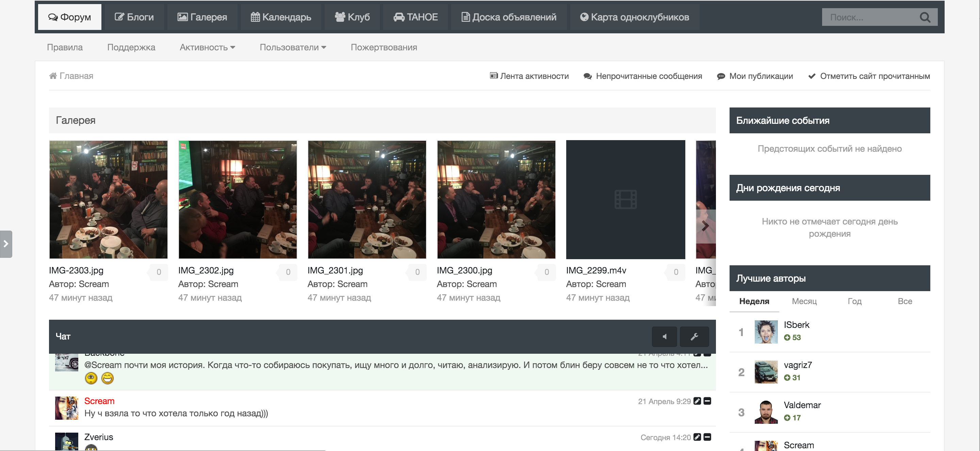Open thumbnail of IMG_2301.jpg

tap(367, 200)
